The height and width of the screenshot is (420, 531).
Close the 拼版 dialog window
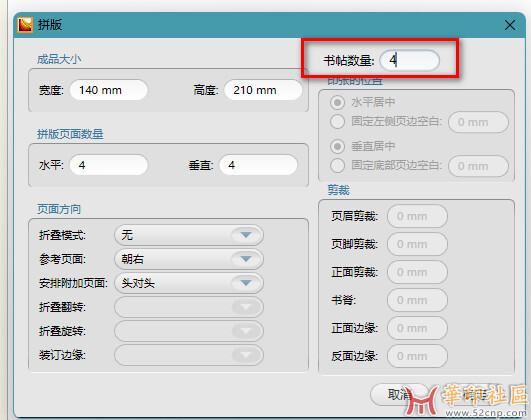pos(510,25)
